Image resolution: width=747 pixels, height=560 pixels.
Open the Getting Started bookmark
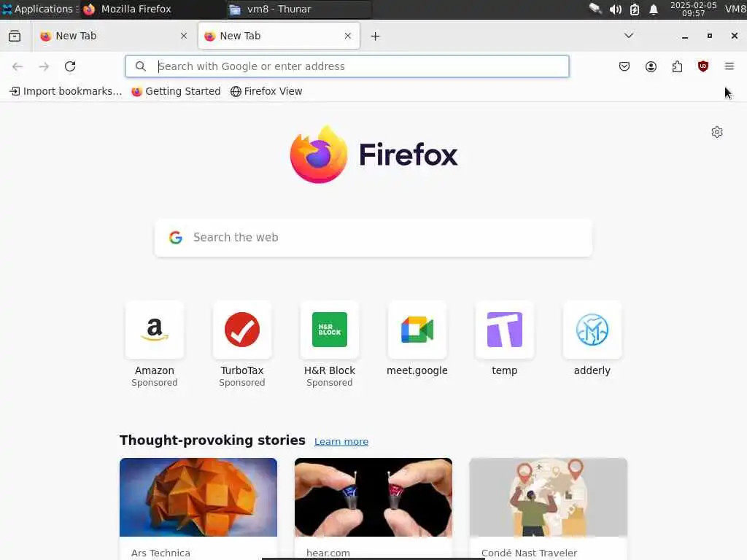pos(177,91)
